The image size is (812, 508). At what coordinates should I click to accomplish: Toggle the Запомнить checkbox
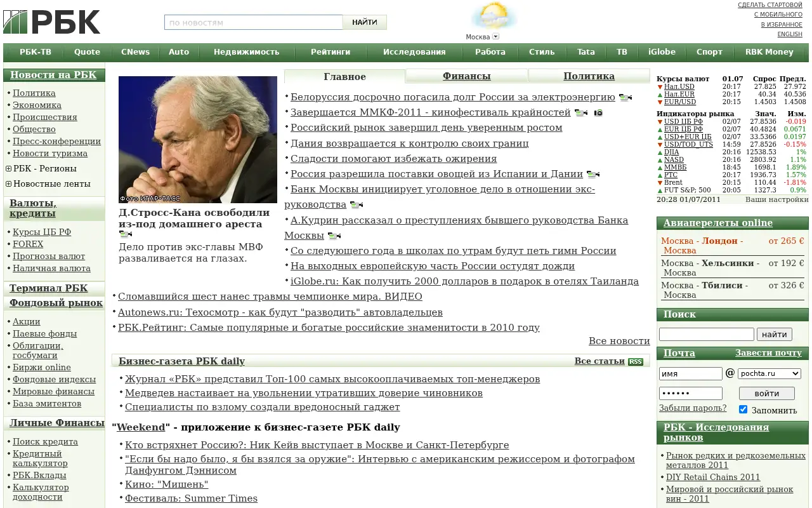click(x=743, y=410)
